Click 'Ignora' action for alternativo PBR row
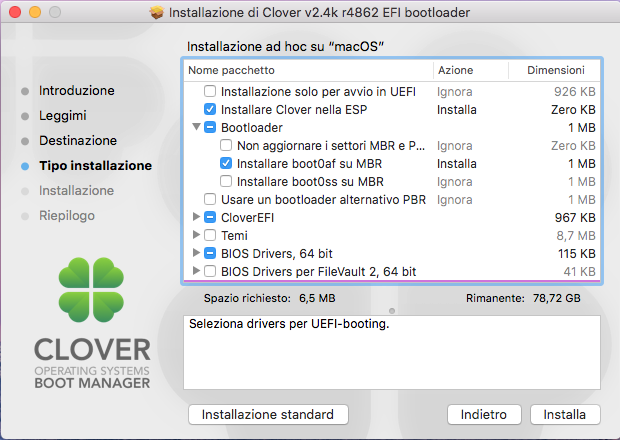 click(455, 200)
